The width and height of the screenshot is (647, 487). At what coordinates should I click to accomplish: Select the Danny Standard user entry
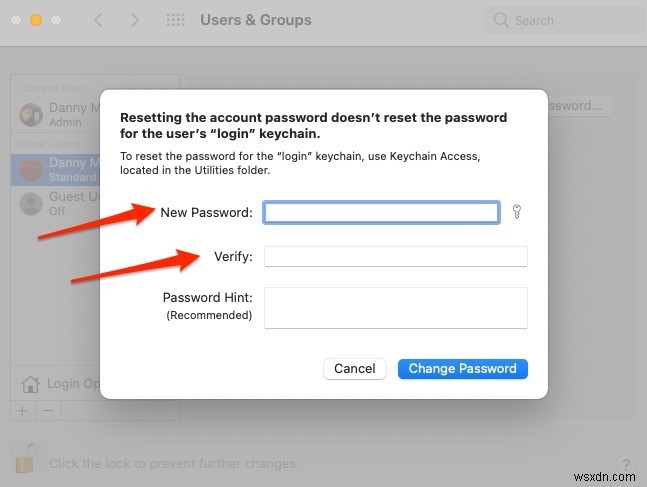59,170
